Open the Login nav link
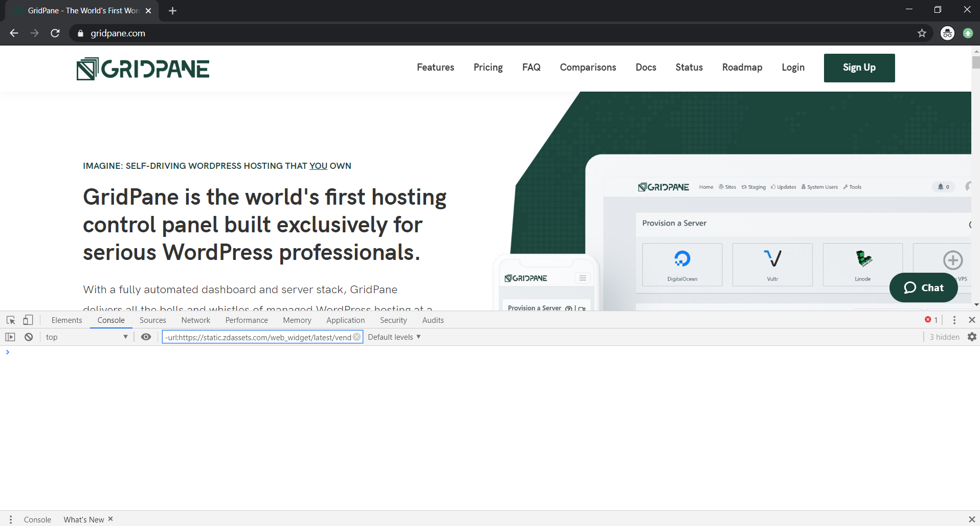The image size is (980, 526). [x=793, y=68]
